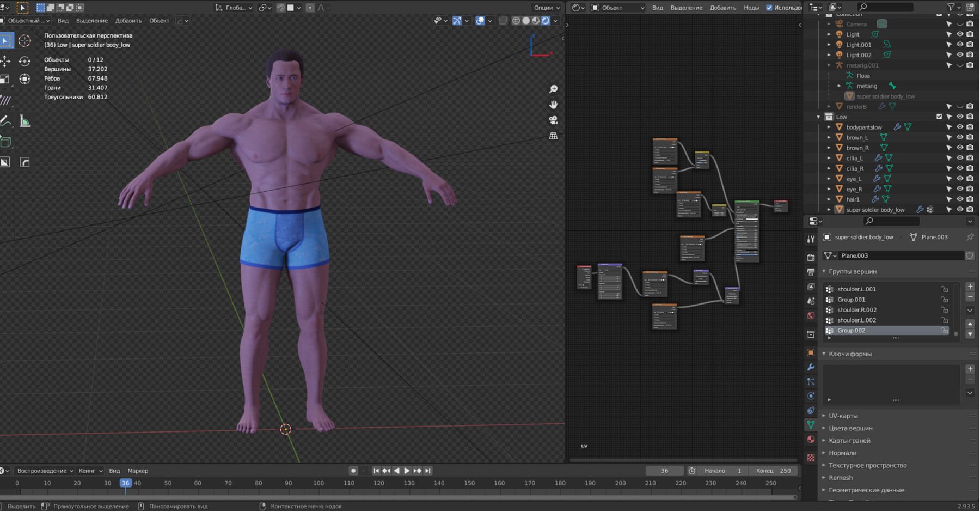Uncheck the Использовать ноды checkbox
This screenshot has width=980, height=511.
point(769,8)
